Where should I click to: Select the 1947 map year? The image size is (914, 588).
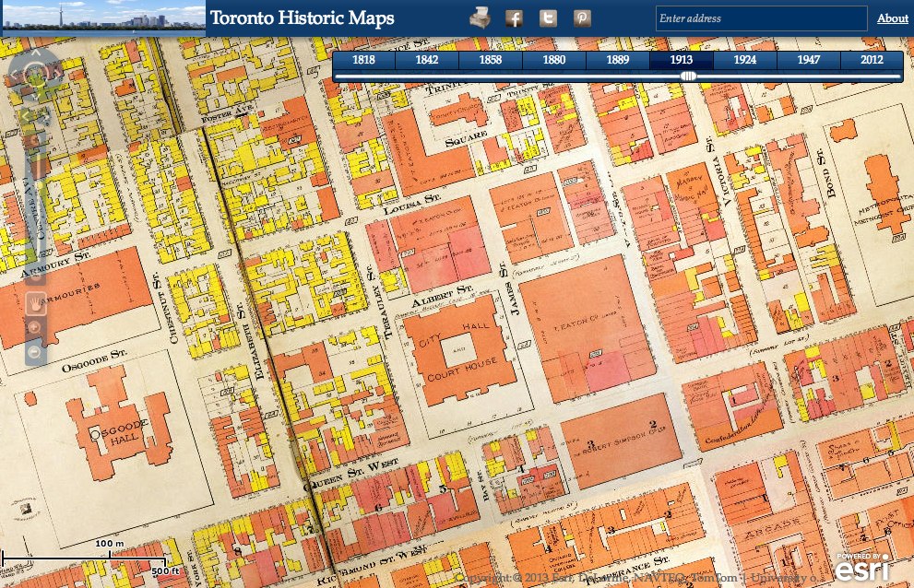[x=808, y=59]
